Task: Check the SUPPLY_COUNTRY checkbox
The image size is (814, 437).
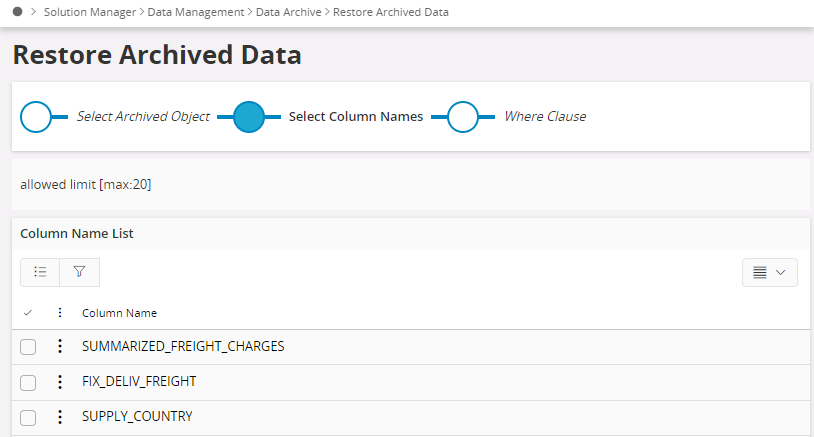Action: 28,418
